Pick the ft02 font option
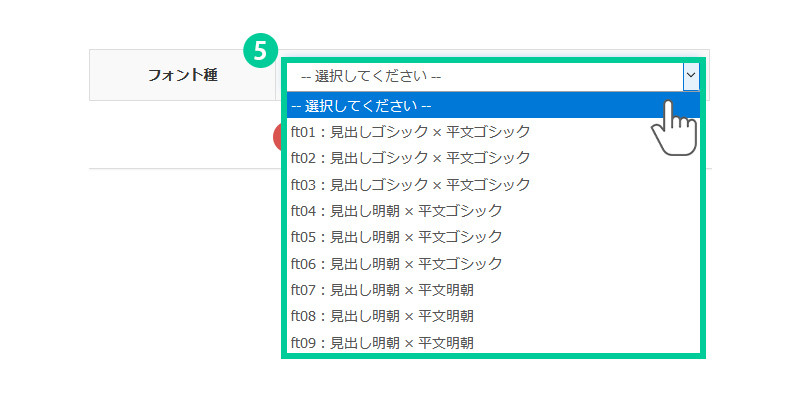 coord(410,158)
